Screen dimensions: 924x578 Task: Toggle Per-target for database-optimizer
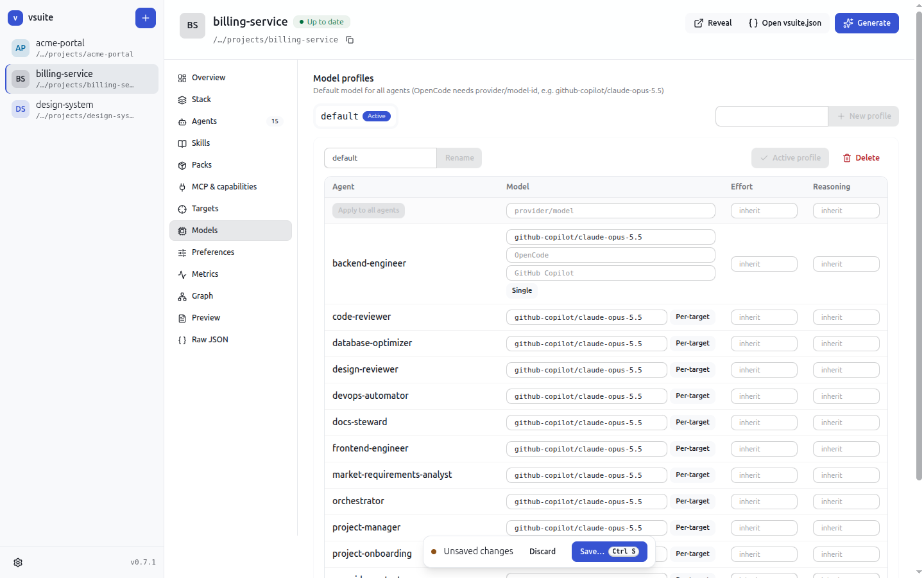692,344
